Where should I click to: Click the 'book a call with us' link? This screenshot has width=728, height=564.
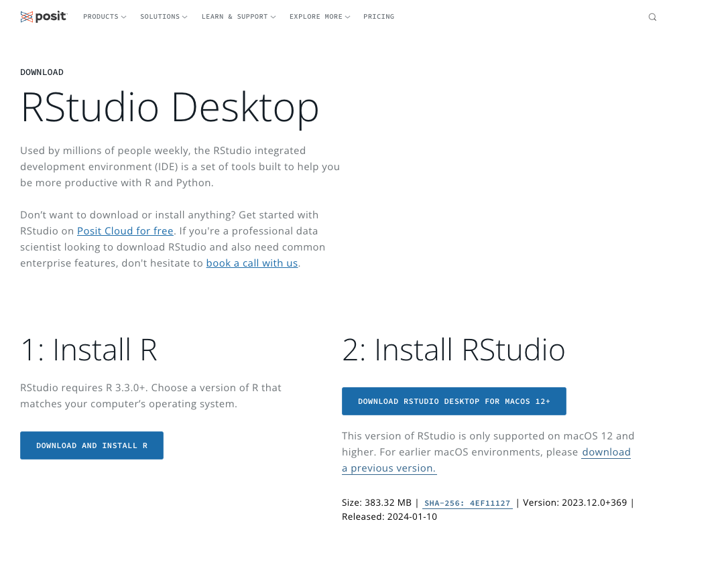coord(251,263)
